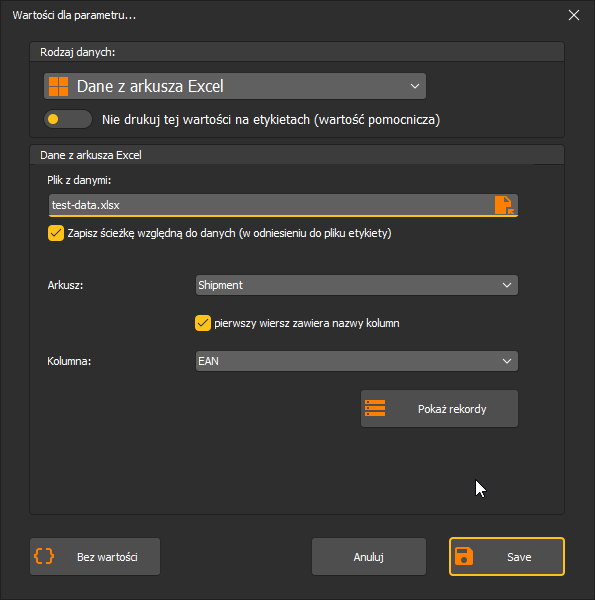Toggle 'Nie drukuj tej wartości na etykietach' switch
This screenshot has width=595, height=600.
68,119
